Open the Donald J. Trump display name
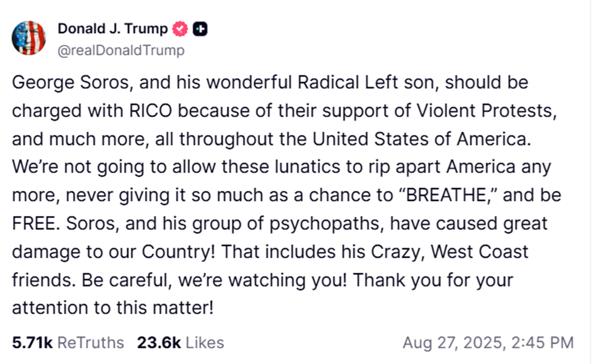Screen dimensions: 592x364 (112, 29)
